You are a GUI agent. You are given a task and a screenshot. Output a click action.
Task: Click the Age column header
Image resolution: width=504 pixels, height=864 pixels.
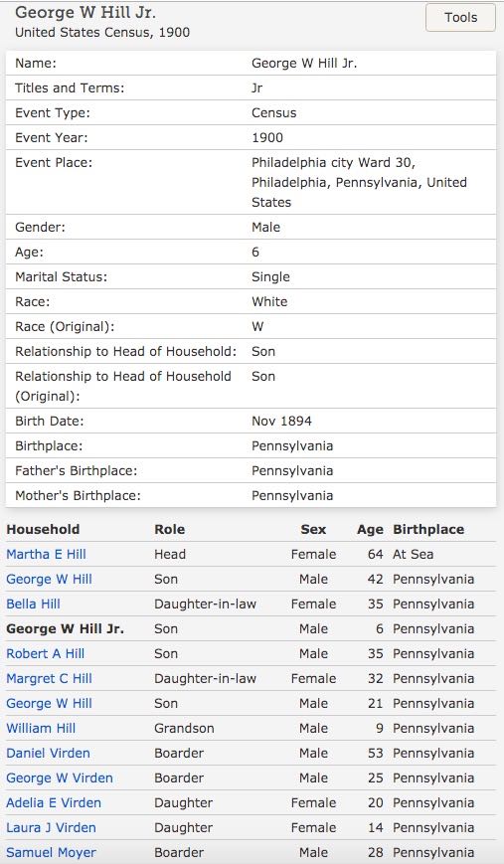(370, 530)
